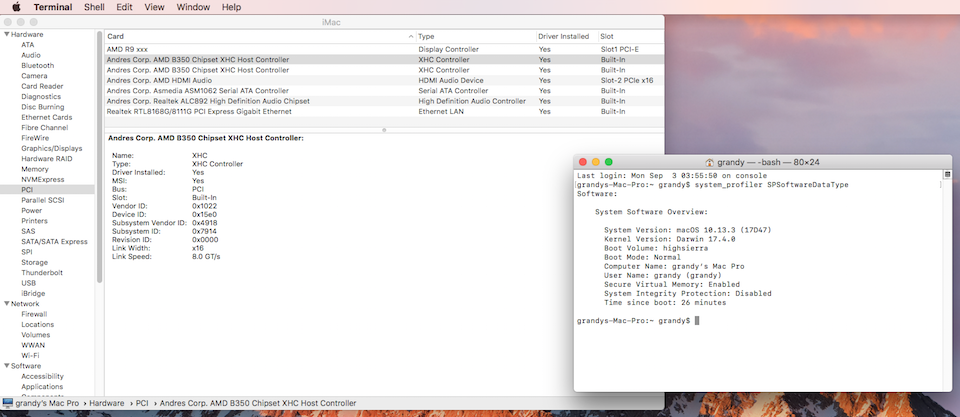Click the home folder icon in Terminal title
Screen dimensions: 960x417
tap(710, 162)
